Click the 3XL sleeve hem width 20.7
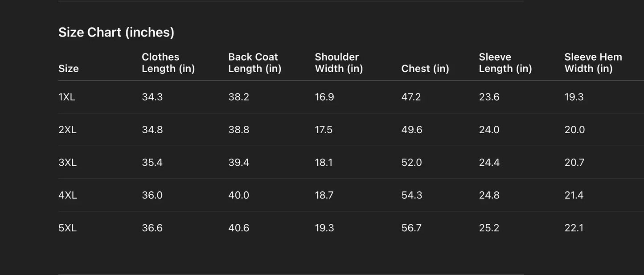 click(574, 163)
